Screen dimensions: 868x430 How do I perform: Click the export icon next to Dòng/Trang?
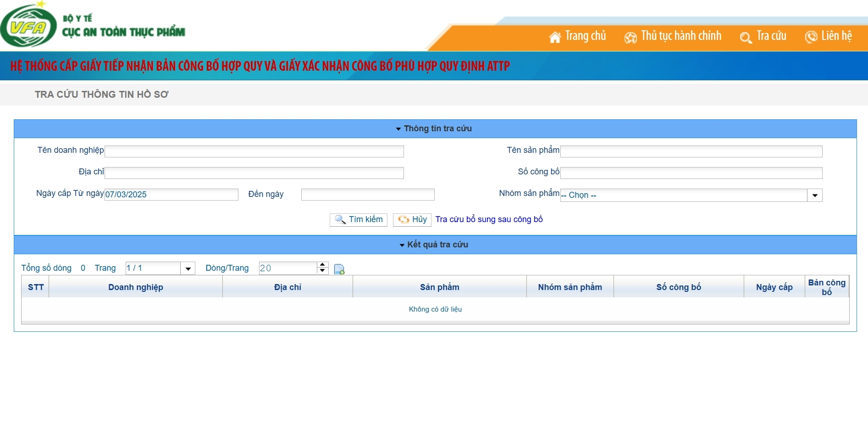tap(339, 269)
